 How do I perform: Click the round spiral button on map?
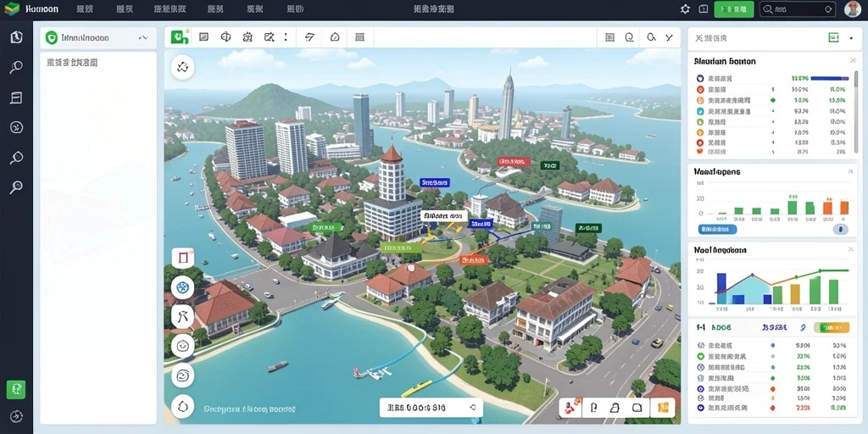183,376
